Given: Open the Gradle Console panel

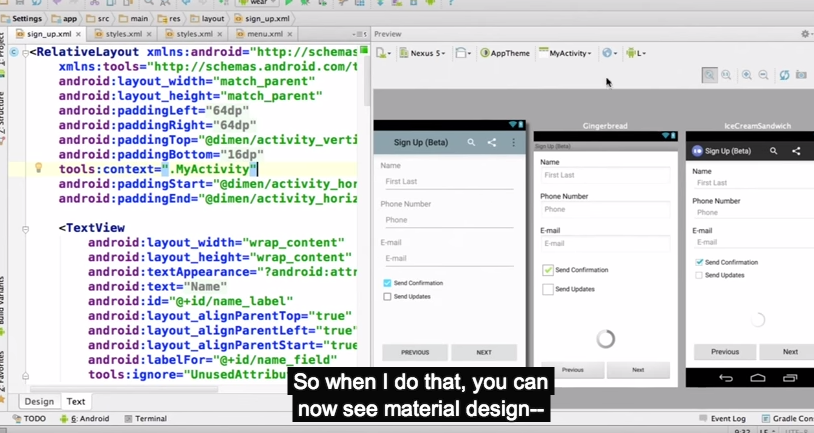Looking at the screenshot, I should pos(786,418).
